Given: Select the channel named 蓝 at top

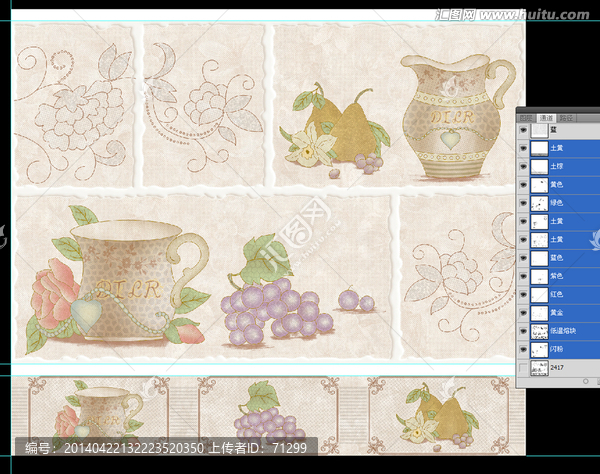Looking at the screenshot, I should 553,130.
